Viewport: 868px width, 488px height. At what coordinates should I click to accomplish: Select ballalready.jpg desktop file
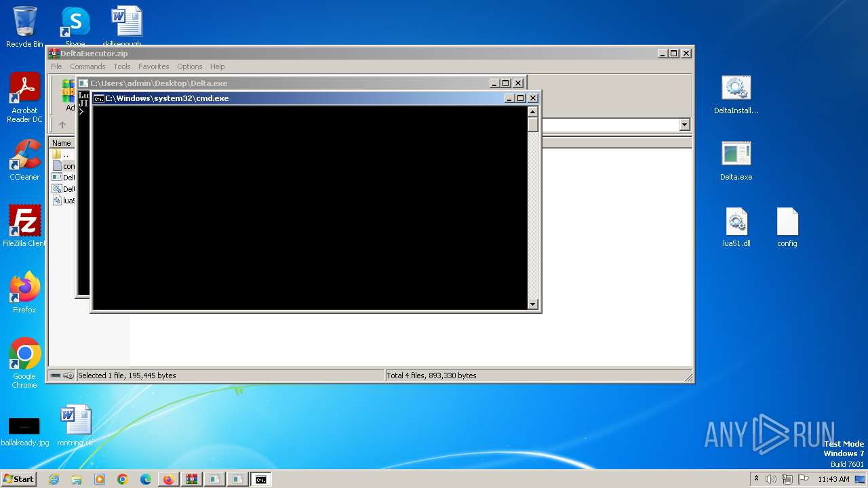(24, 431)
